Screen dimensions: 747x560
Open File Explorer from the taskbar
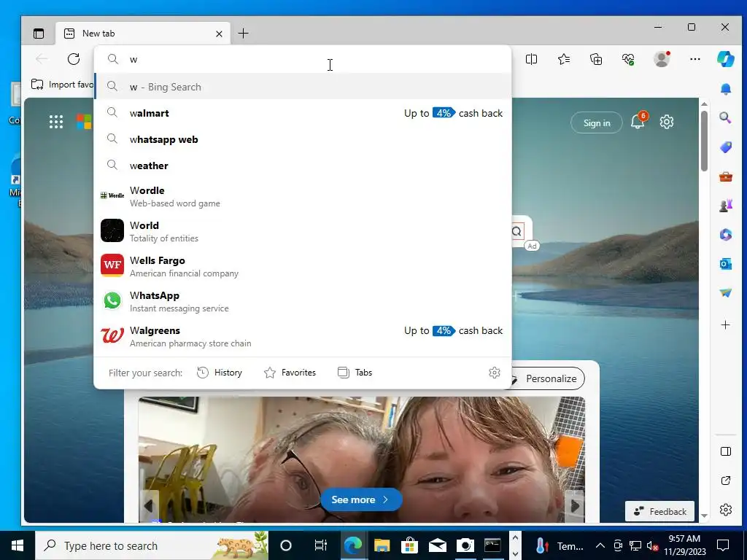(x=382, y=545)
